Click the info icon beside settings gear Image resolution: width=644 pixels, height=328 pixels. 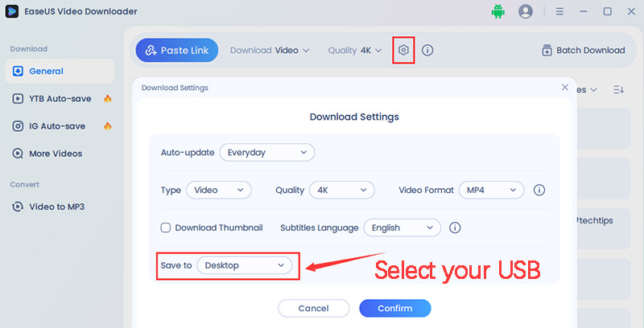coord(427,50)
